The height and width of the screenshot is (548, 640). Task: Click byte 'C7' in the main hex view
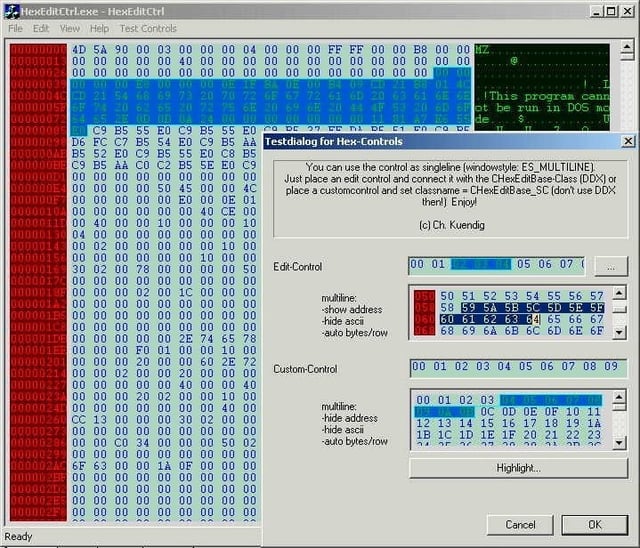pos(121,142)
